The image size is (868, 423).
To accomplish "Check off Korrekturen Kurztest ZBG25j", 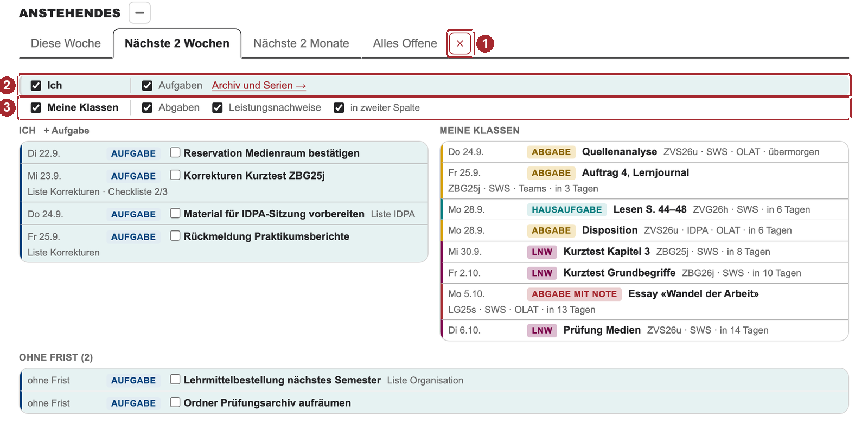I will 175,175.
